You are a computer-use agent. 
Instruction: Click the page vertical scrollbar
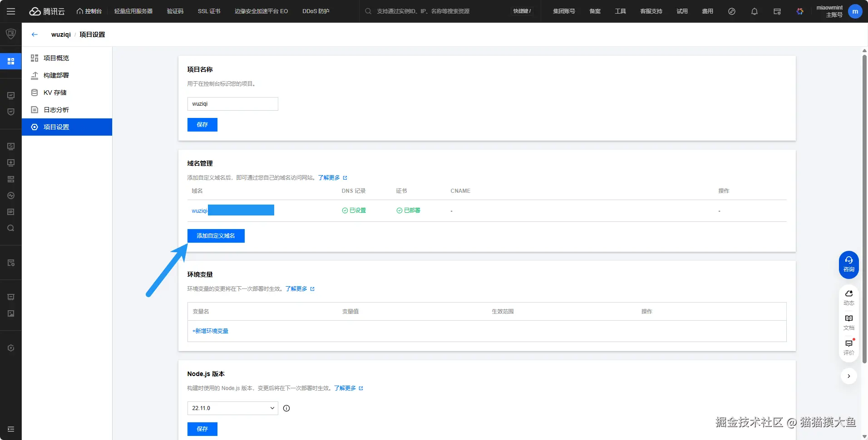click(x=865, y=209)
